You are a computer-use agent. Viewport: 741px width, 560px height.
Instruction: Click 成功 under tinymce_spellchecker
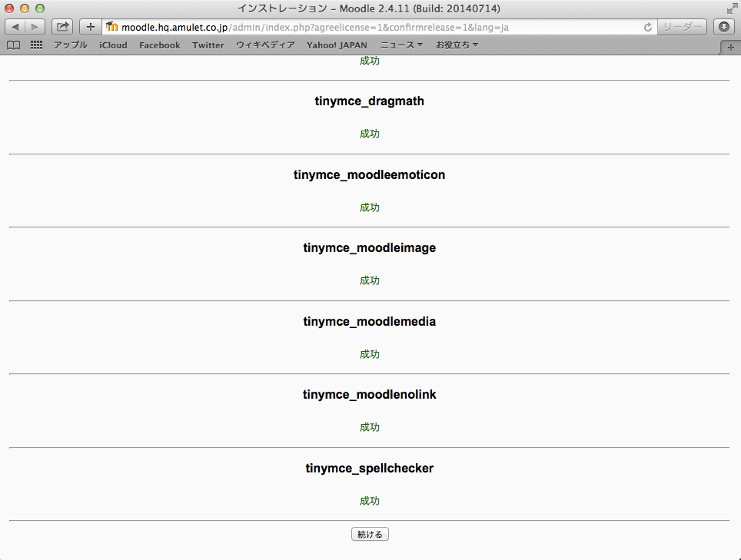[x=370, y=502]
